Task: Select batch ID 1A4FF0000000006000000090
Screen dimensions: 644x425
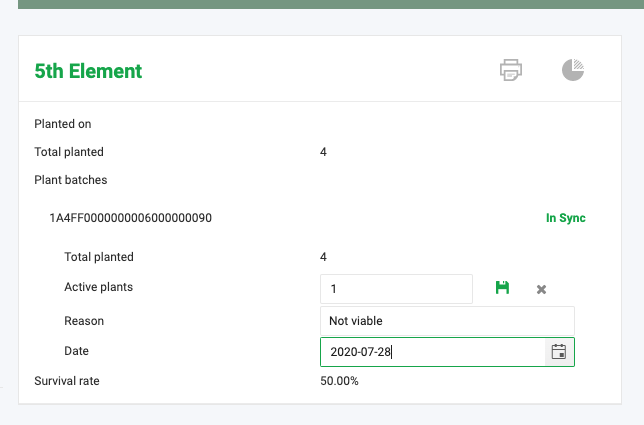Action: pos(131,218)
